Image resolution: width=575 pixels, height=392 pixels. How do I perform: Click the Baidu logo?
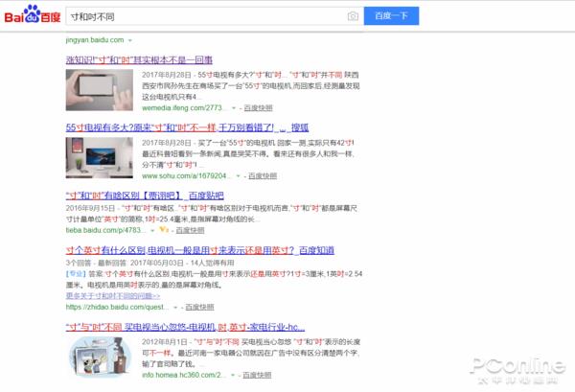(x=28, y=16)
